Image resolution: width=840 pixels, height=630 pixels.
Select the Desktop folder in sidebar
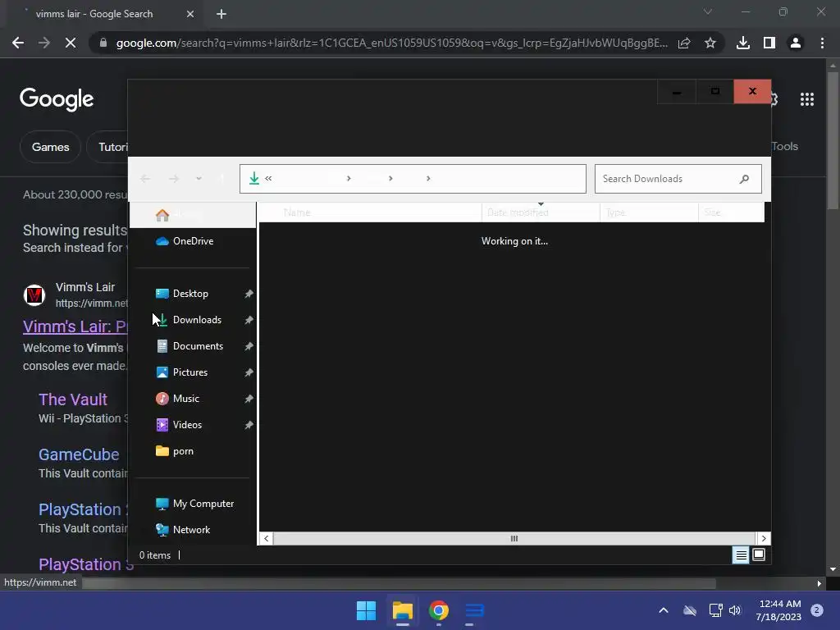[x=190, y=294]
